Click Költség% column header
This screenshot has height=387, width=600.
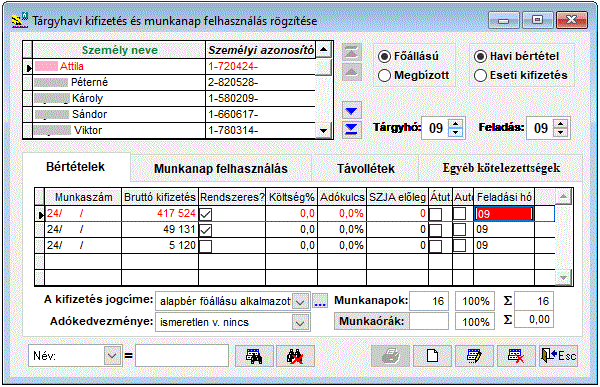[x=292, y=197]
